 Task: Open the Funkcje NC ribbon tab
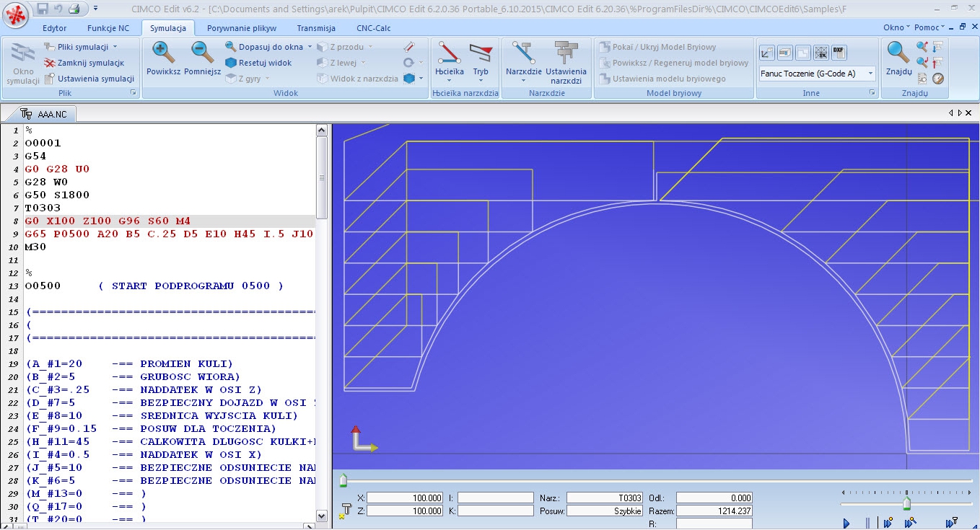(x=108, y=28)
